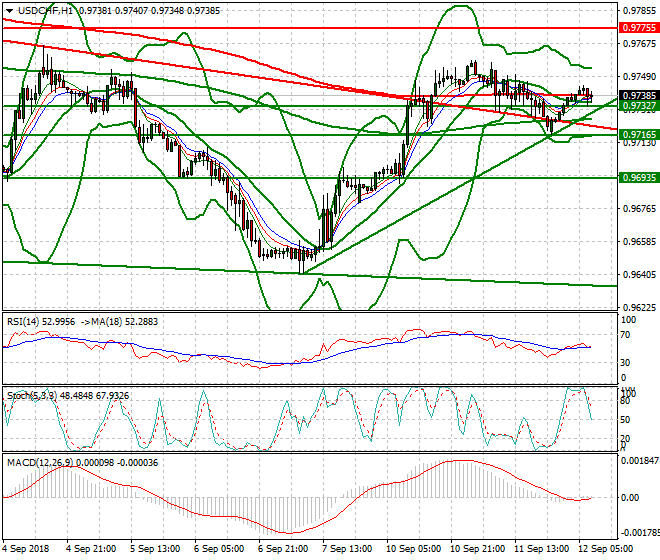Click the 7 Sep 13:00 time label
This screenshot has width=660, height=560.
click(347, 549)
